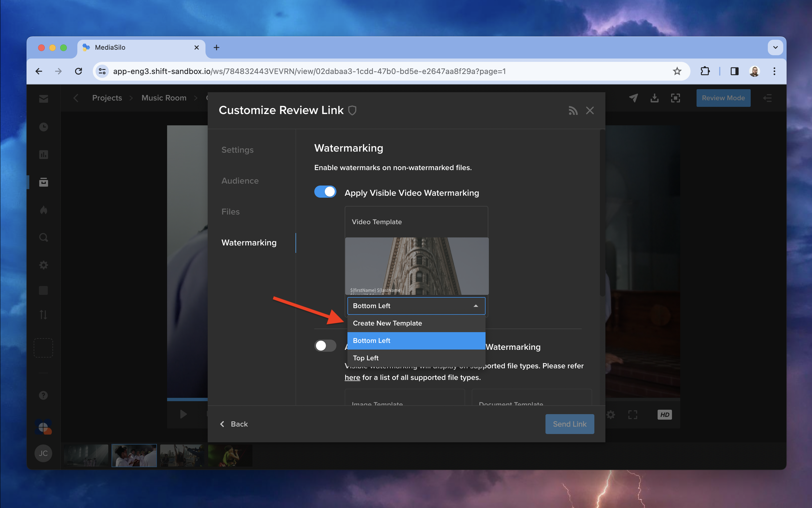Go back in browser history
The height and width of the screenshot is (508, 812).
click(39, 71)
